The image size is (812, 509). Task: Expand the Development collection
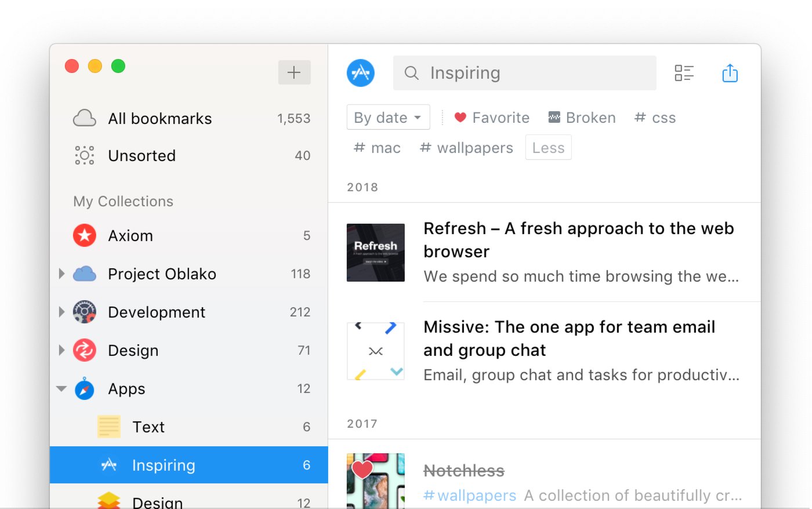click(61, 312)
